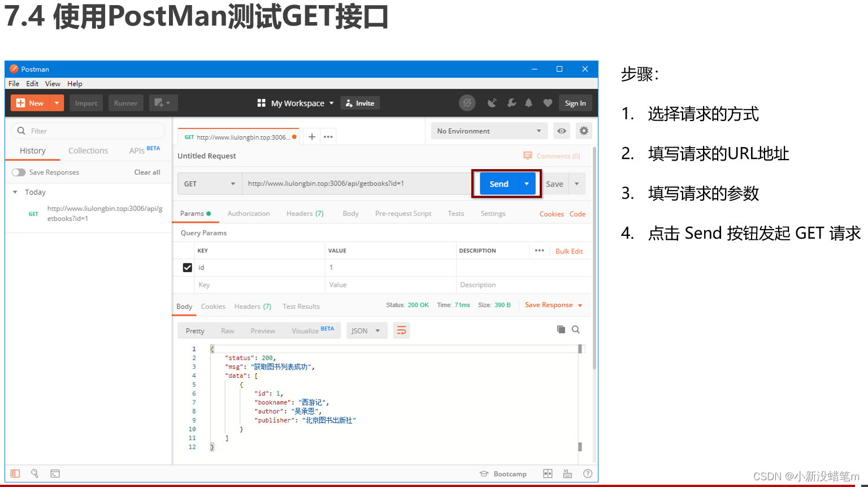The width and height of the screenshot is (868, 487).
Task: Click the Clear all link
Action: 147,173
